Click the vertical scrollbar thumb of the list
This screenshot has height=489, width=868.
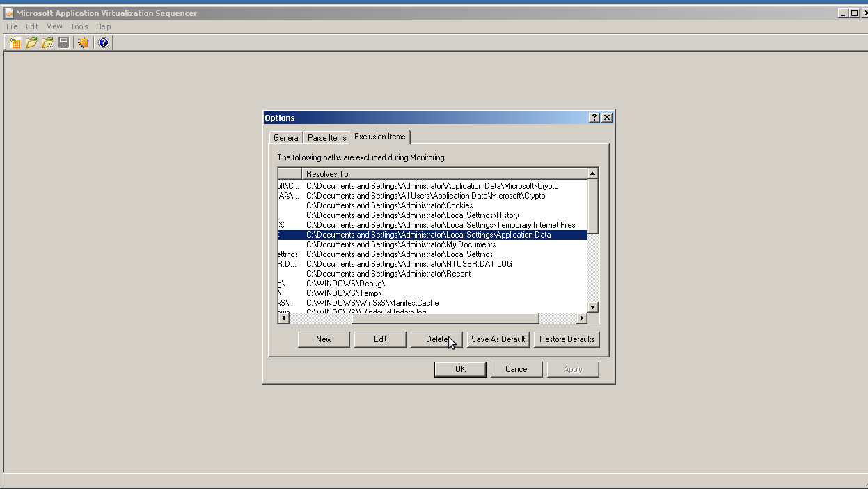[x=593, y=206]
